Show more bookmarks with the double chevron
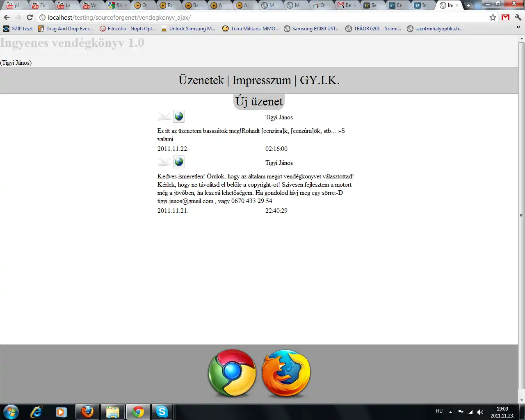 click(x=518, y=27)
